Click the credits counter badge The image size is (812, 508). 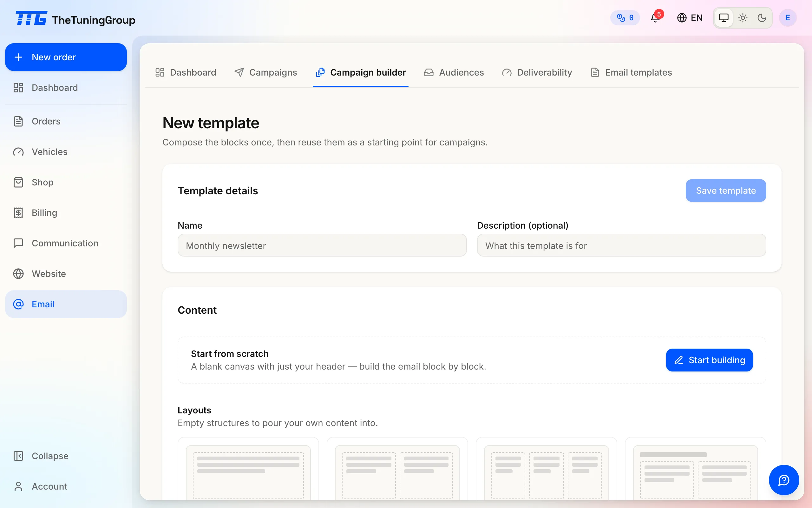625,18
